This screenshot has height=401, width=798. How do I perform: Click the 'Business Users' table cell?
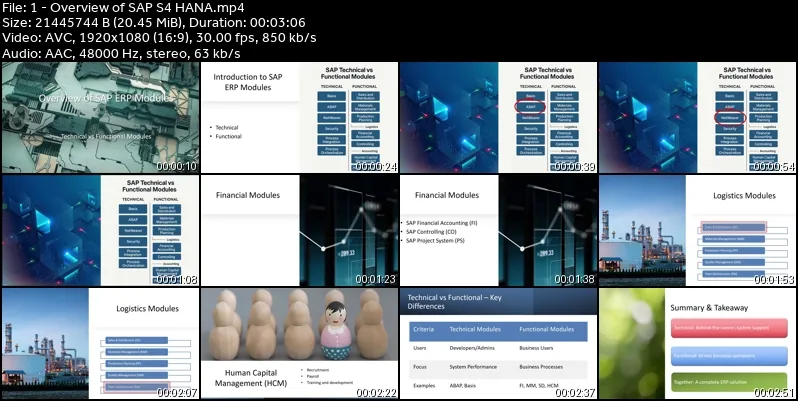pyautogui.click(x=536, y=348)
